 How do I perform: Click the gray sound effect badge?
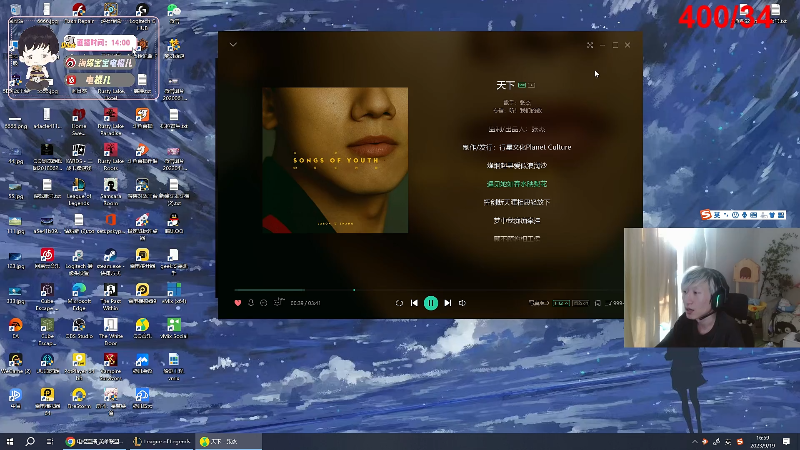click(x=580, y=303)
